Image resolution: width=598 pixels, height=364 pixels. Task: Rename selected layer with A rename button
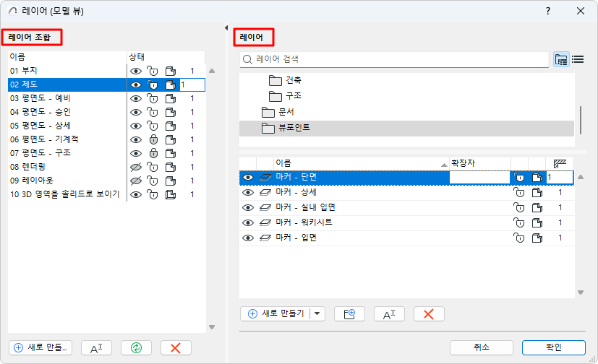(x=389, y=314)
